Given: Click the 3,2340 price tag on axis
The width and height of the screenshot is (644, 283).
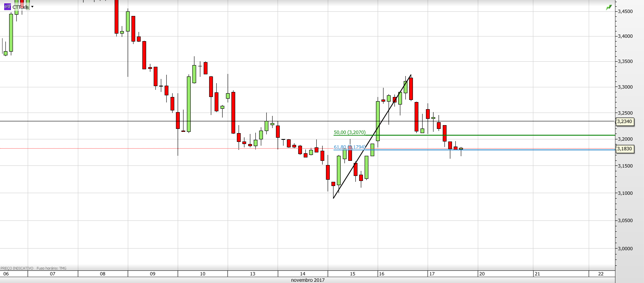Looking at the screenshot, I should tap(624, 121).
